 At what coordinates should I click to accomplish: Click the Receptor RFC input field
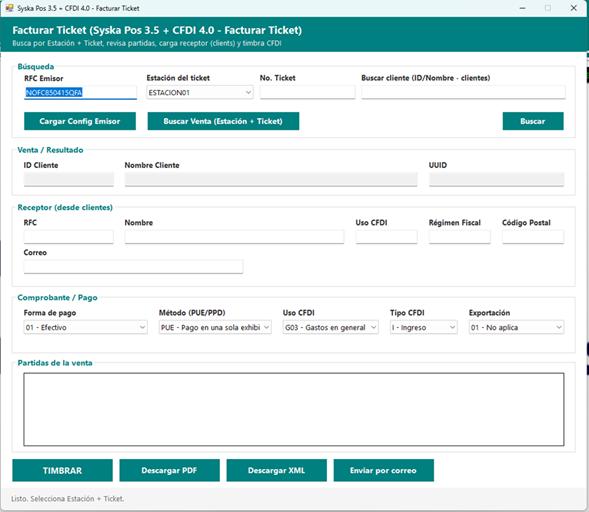pos(69,237)
